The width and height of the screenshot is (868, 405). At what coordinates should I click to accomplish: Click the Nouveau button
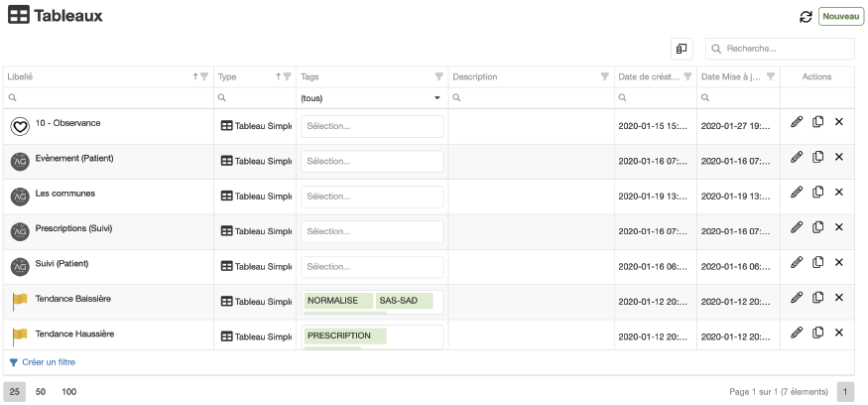pyautogui.click(x=840, y=17)
